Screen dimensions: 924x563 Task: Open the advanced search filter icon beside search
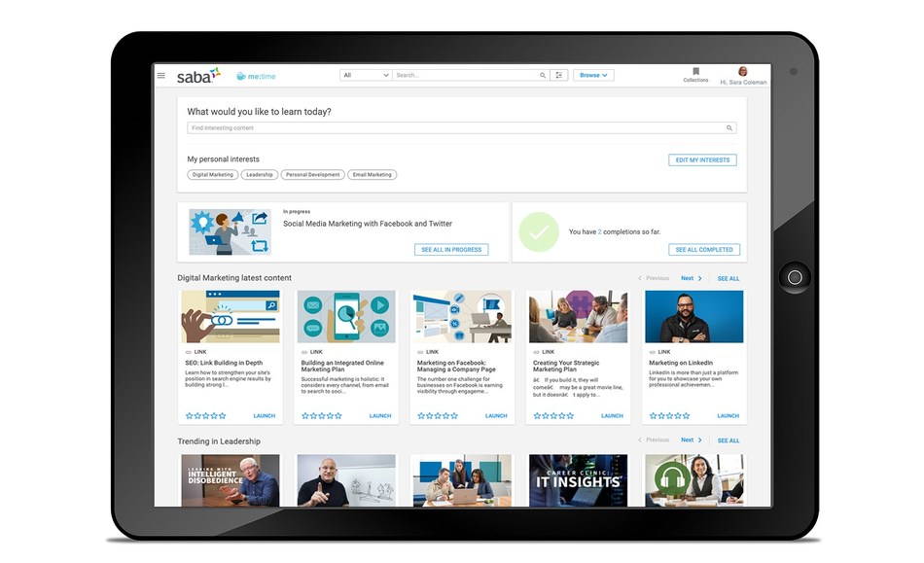click(x=558, y=75)
